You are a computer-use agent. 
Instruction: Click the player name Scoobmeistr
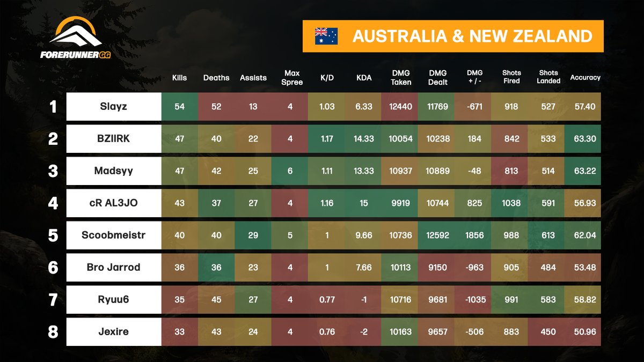click(113, 235)
